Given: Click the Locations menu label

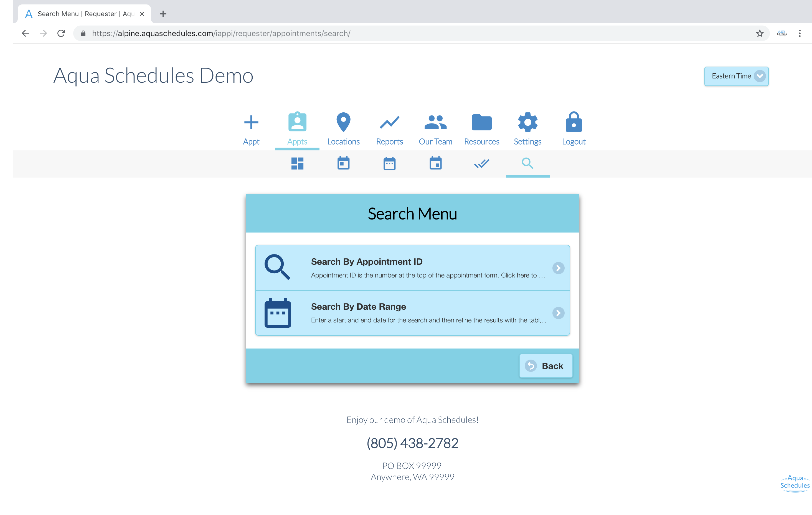Looking at the screenshot, I should (x=343, y=142).
